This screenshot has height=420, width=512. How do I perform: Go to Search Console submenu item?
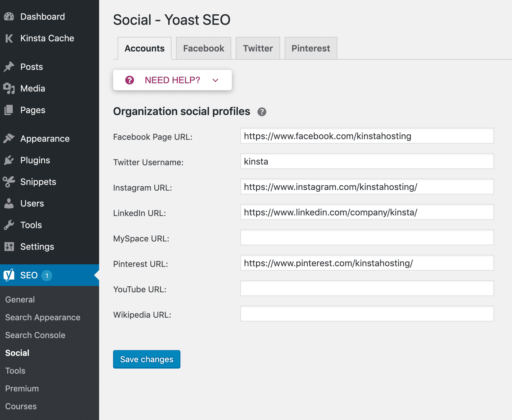35,335
